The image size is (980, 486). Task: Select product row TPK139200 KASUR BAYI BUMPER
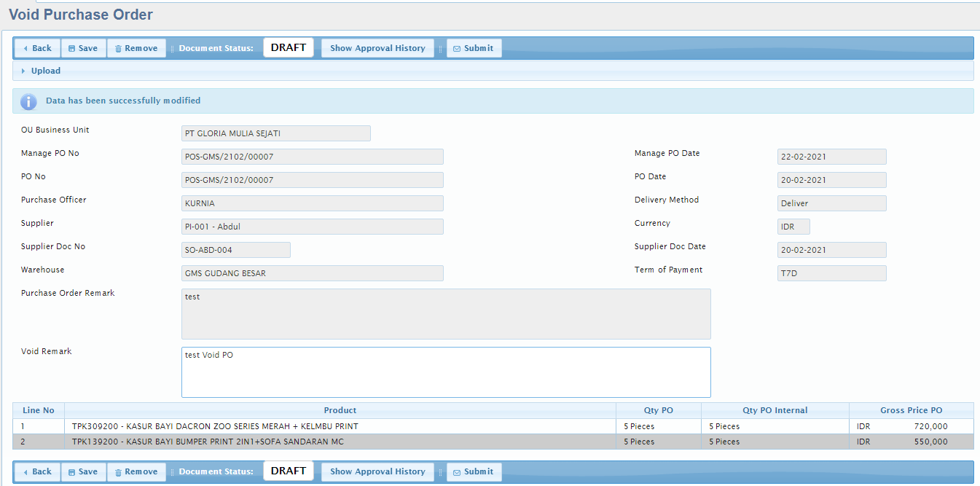pos(493,442)
